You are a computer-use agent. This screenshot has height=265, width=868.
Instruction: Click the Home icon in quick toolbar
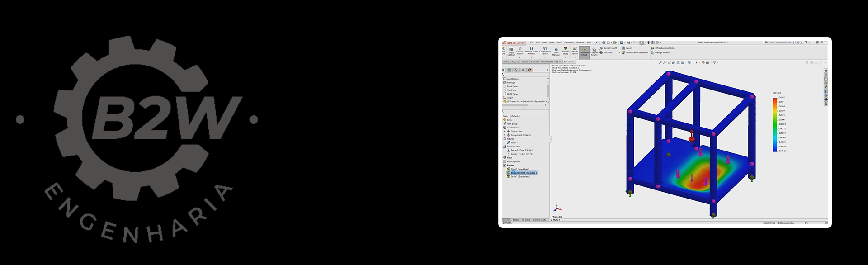(x=604, y=43)
